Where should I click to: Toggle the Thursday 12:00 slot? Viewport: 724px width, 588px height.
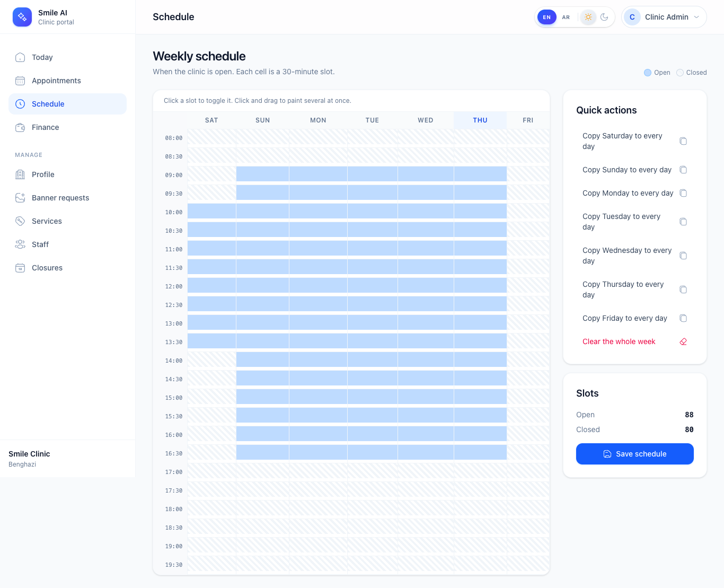pyautogui.click(x=480, y=285)
